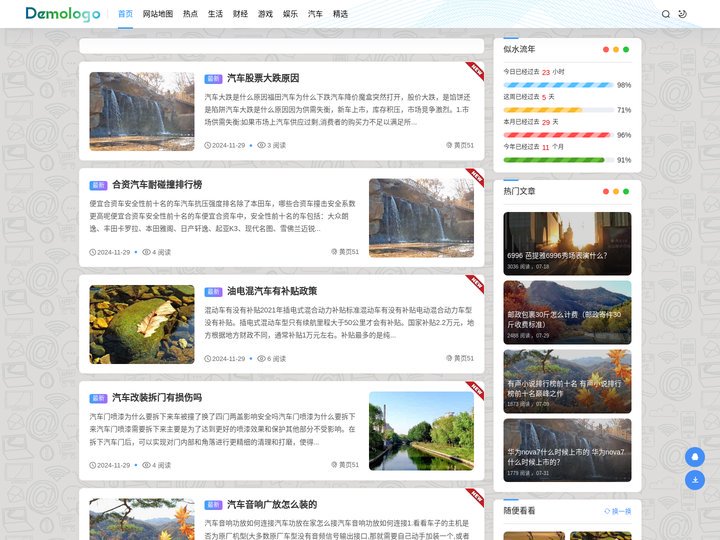Open the 游戏 category

(x=265, y=14)
